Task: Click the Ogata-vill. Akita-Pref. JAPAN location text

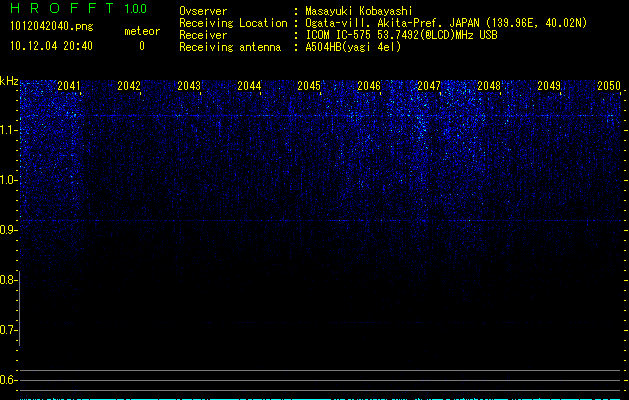Action: coord(446,23)
